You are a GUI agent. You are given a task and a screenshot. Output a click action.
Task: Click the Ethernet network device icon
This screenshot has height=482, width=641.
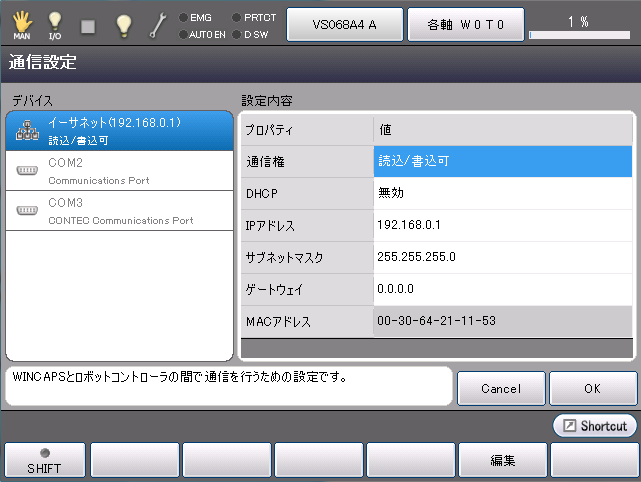pyautogui.click(x=27, y=131)
